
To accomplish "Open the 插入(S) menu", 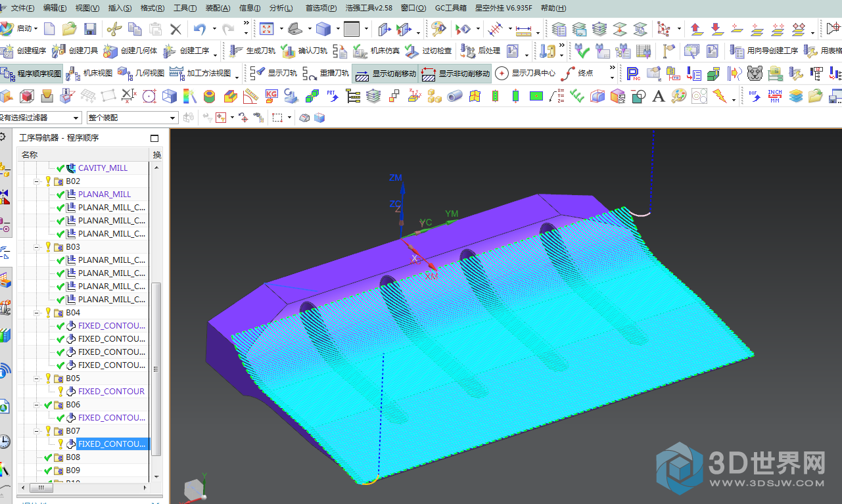I will click(120, 8).
